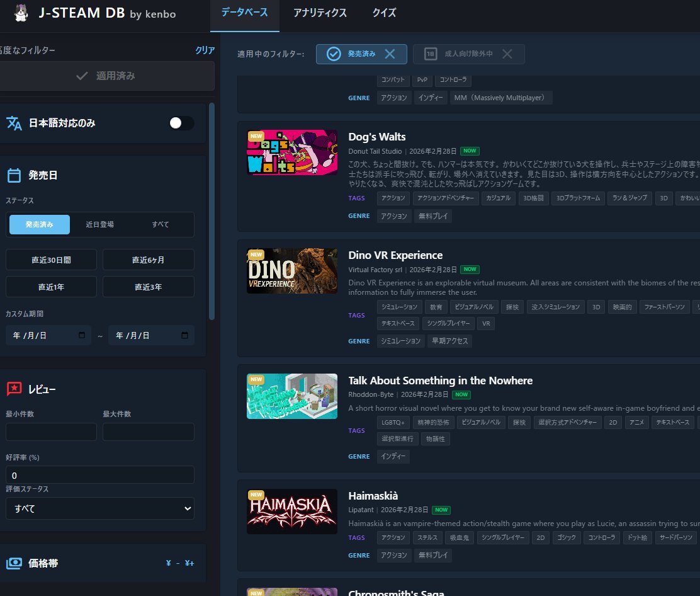Open the Dog's Walts thumbnail
The width and height of the screenshot is (700, 596).
(x=292, y=152)
